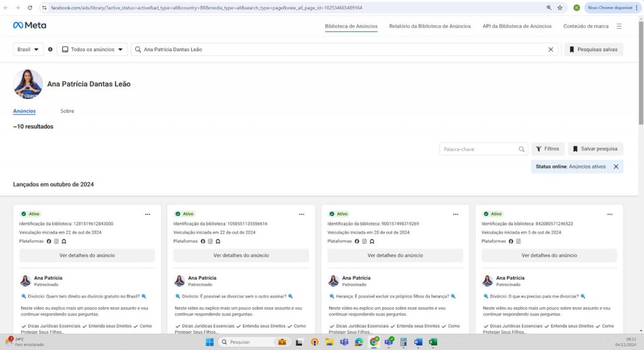Image resolution: width=644 pixels, height=350 pixels.
Task: Click 'Veiculação iniciada em 20 de out de 2024'
Action: click(x=369, y=233)
